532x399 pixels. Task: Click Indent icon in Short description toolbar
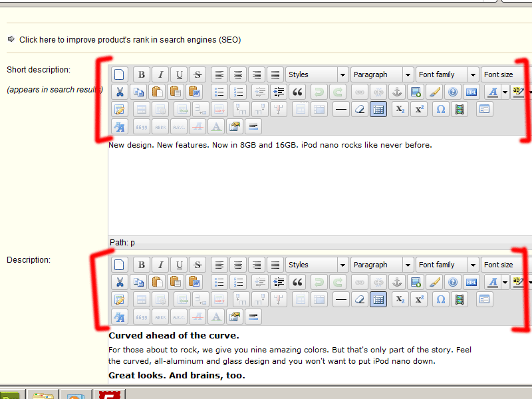tap(279, 92)
